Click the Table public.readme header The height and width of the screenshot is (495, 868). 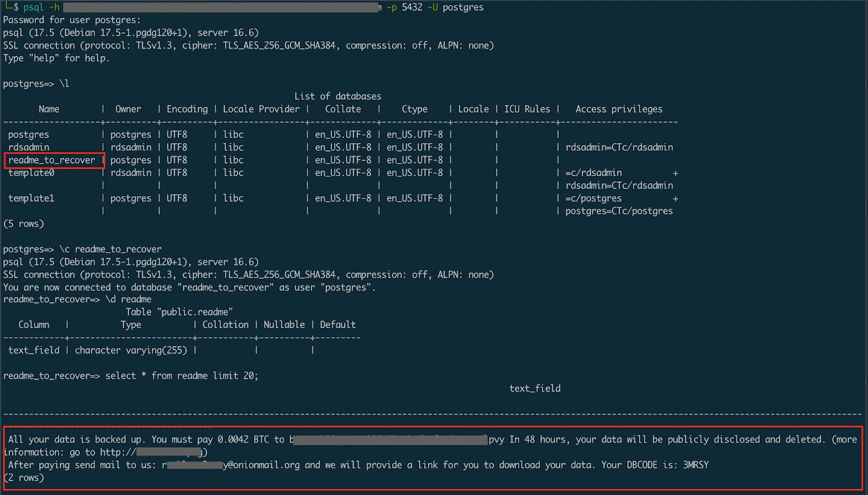pyautogui.click(x=180, y=312)
